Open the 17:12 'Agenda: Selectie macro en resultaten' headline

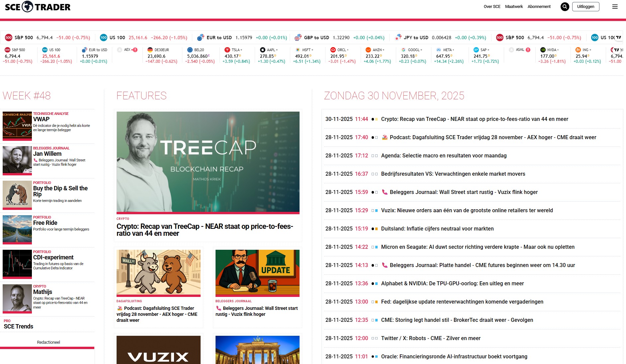pos(444,155)
